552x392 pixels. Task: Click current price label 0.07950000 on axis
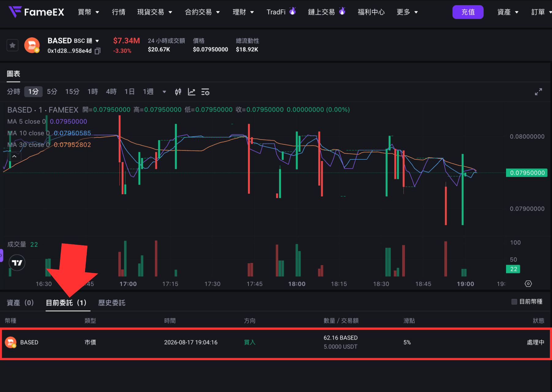tap(527, 173)
